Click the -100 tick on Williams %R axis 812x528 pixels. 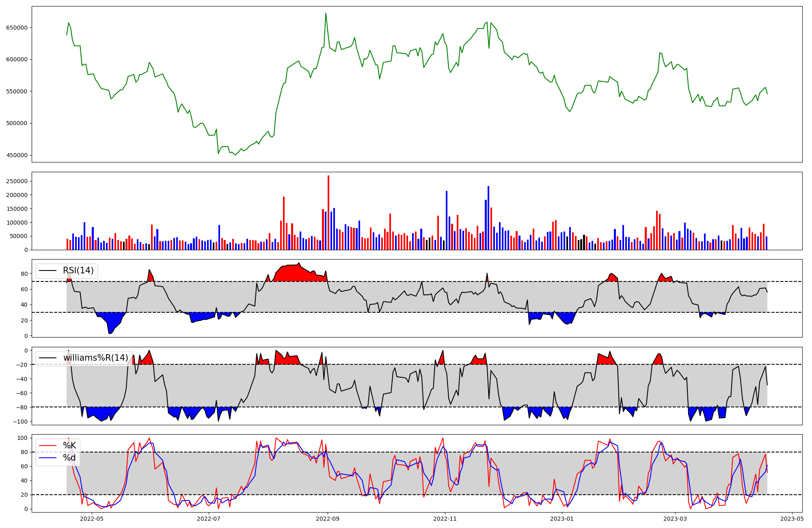pos(20,422)
